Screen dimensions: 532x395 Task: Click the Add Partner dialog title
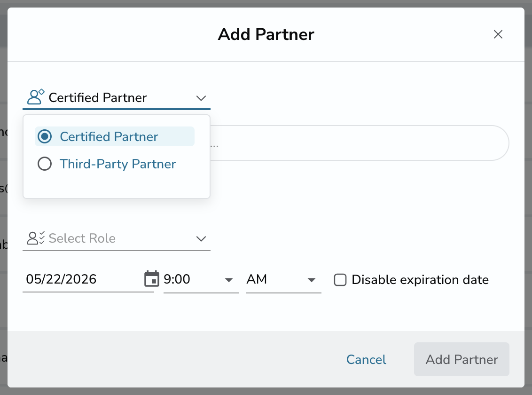(x=266, y=34)
